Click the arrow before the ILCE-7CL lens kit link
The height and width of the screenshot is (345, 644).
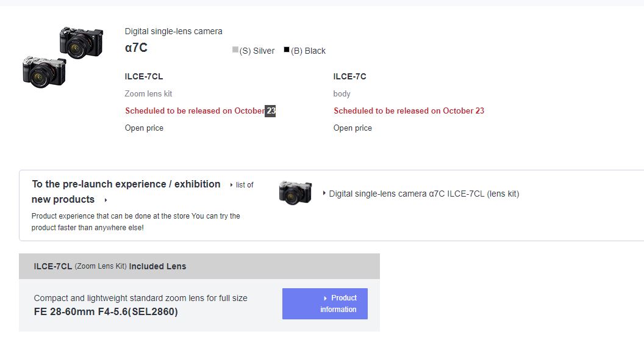(324, 193)
